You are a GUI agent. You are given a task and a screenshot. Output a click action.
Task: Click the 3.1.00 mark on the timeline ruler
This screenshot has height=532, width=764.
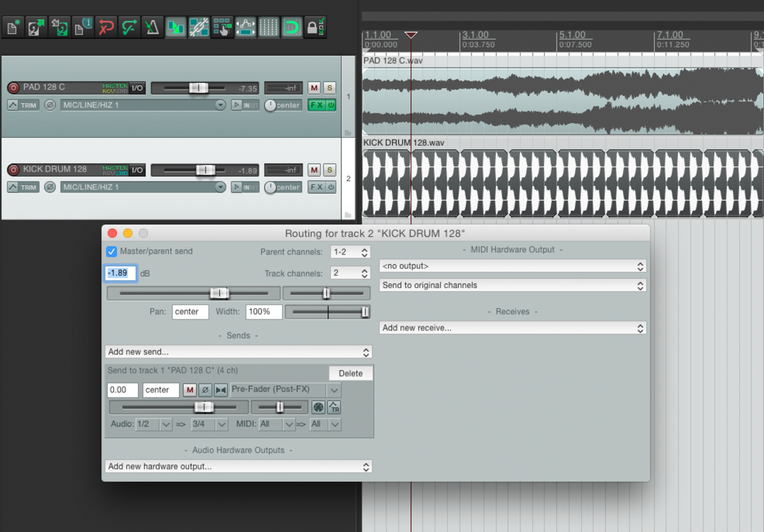tap(475, 35)
